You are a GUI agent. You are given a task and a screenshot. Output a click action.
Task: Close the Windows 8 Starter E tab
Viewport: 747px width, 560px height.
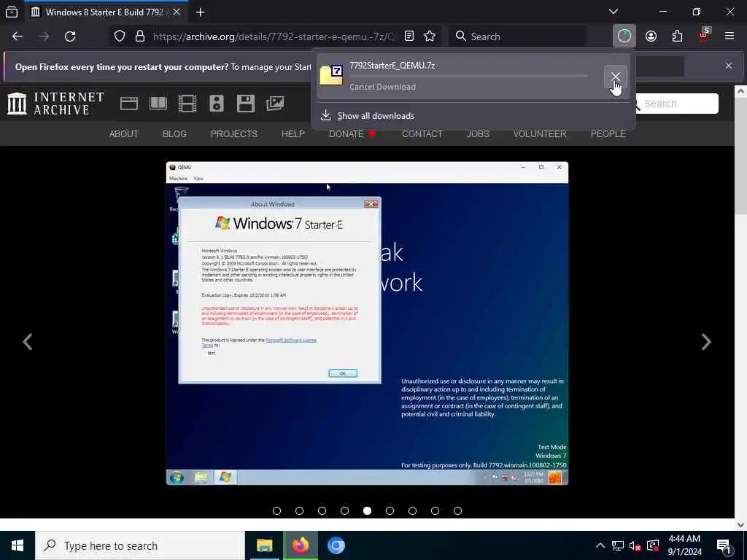[x=177, y=12]
